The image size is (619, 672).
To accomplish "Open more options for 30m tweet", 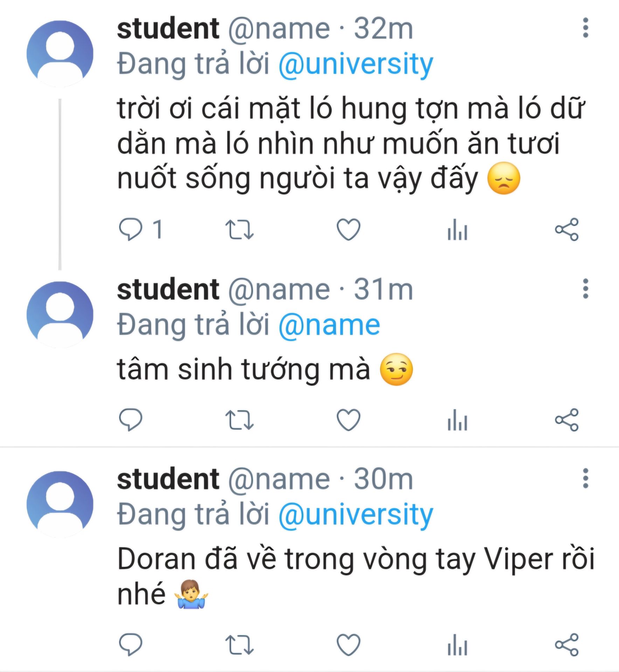I will pos(585,478).
